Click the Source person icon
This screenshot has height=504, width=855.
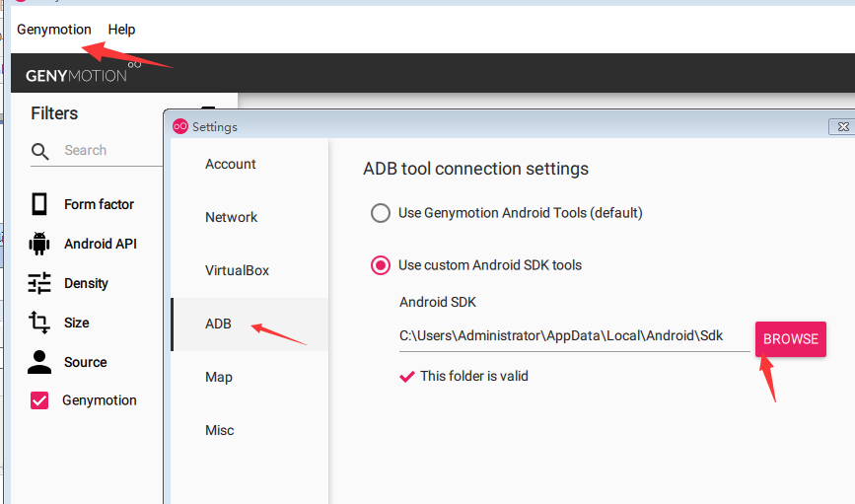tap(39, 362)
